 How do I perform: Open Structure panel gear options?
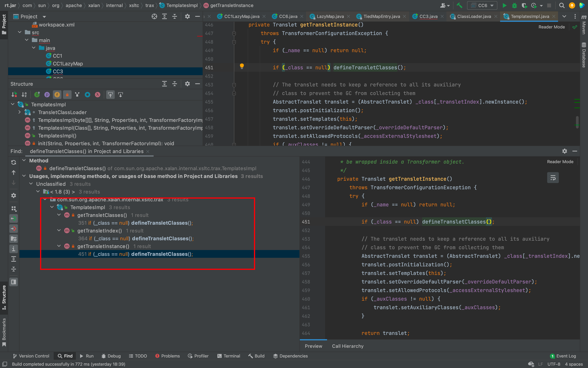coord(187,84)
